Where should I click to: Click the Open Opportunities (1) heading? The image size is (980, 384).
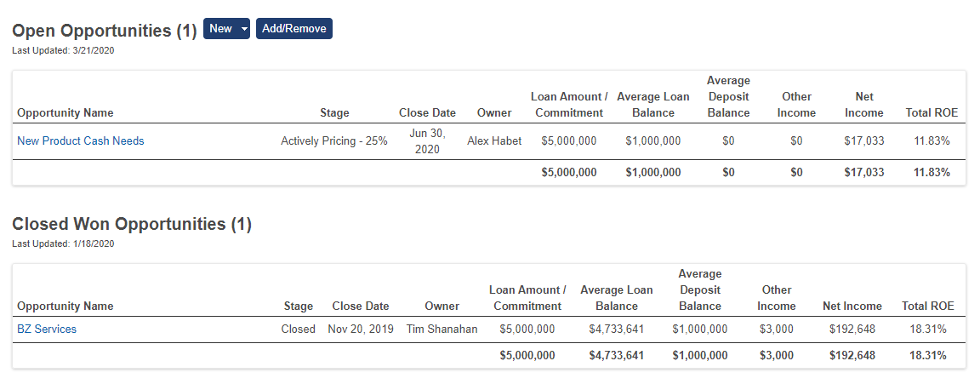point(105,30)
